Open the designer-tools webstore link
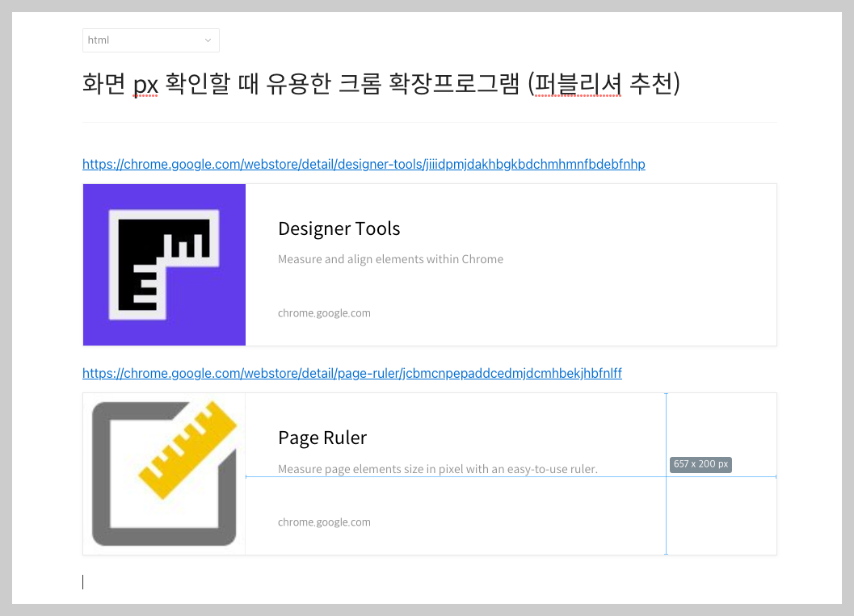Screen dimensions: 854x616 [x=364, y=164]
